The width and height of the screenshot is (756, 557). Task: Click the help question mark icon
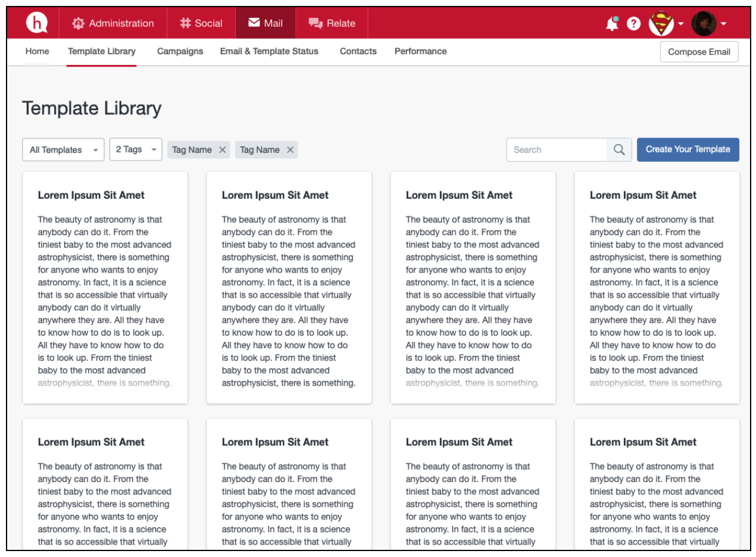634,24
